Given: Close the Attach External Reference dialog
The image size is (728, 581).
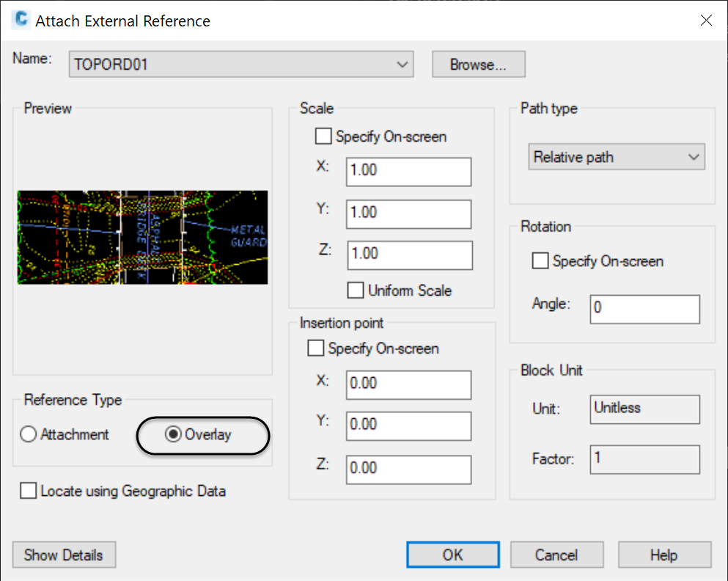Looking at the screenshot, I should [x=706, y=21].
